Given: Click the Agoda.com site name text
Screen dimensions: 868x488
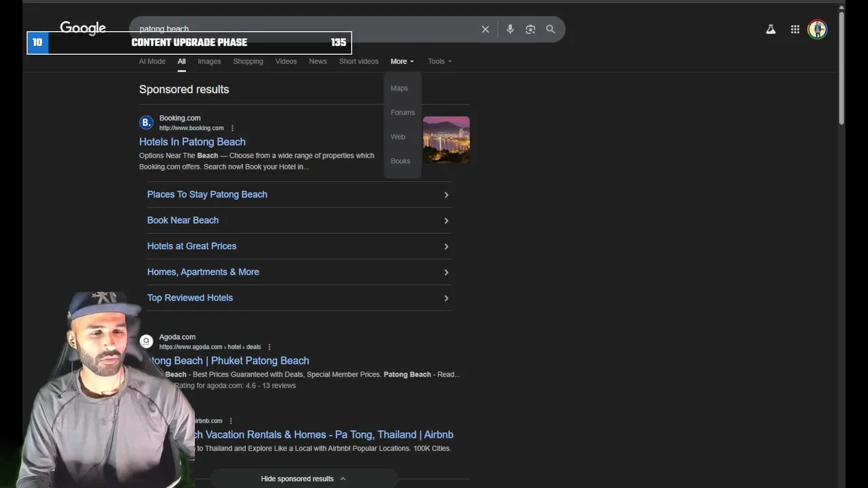Looking at the screenshot, I should (x=177, y=337).
